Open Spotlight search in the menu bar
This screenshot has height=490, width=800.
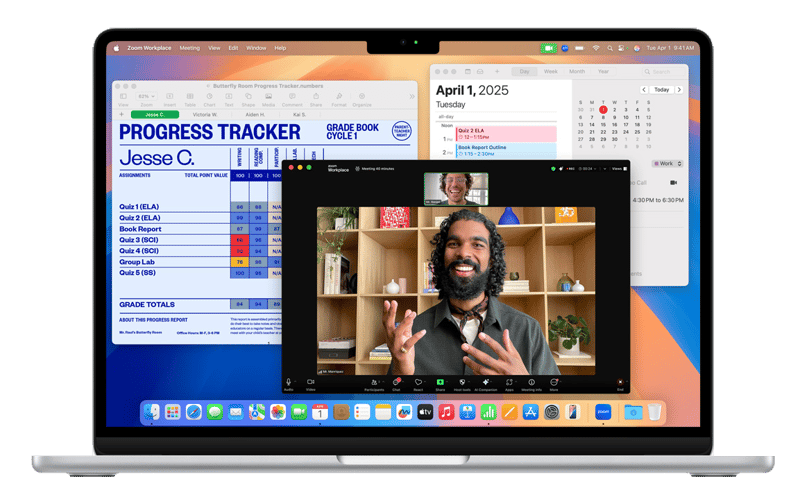pos(610,48)
